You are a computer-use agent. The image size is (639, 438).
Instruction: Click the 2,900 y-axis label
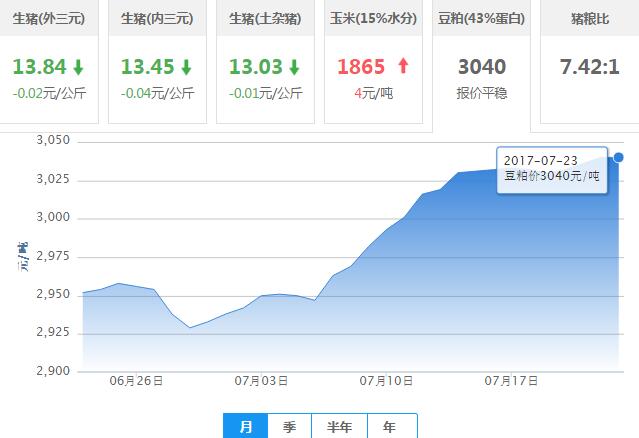(x=53, y=371)
